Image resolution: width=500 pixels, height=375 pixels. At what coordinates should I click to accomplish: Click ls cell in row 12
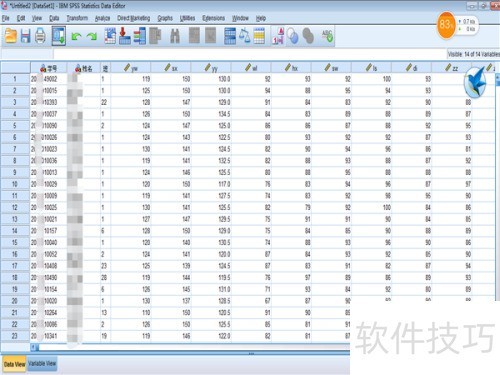click(x=371, y=207)
